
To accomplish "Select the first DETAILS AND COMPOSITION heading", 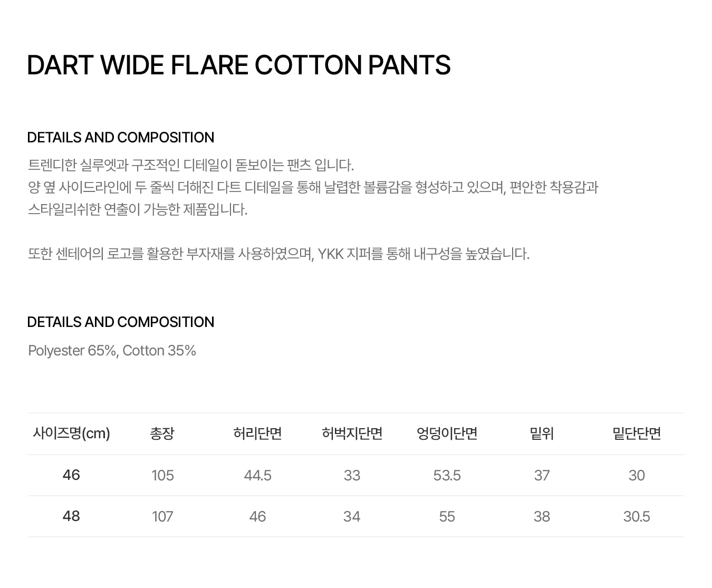I will 121,138.
